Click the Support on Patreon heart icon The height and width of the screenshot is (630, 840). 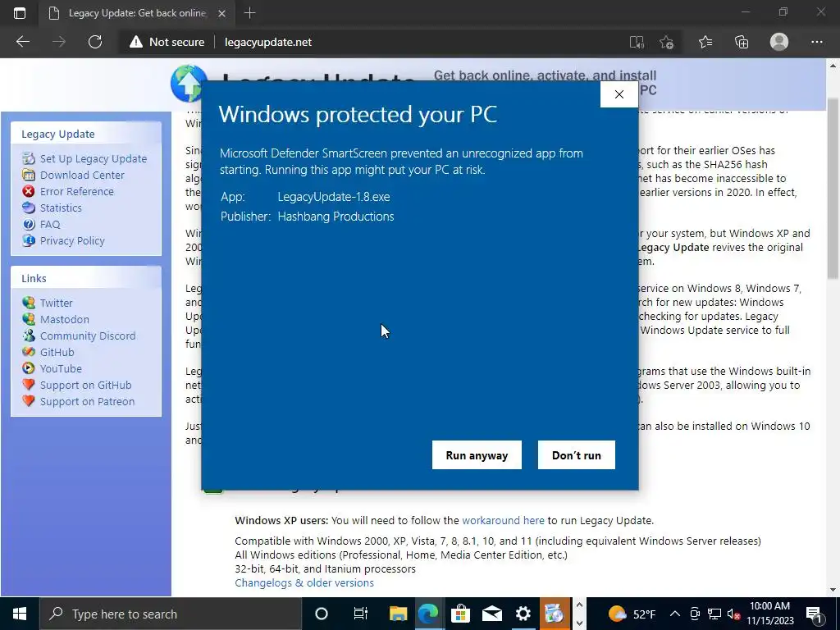pyautogui.click(x=29, y=400)
